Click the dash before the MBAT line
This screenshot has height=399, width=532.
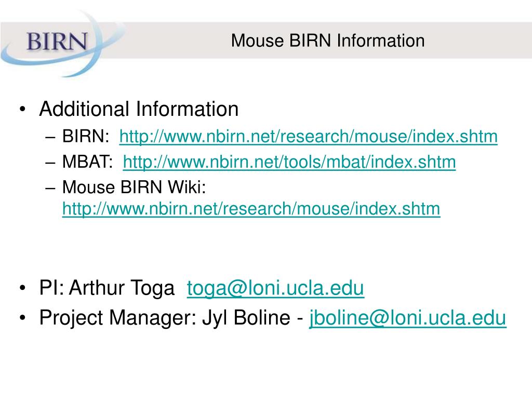click(x=50, y=163)
